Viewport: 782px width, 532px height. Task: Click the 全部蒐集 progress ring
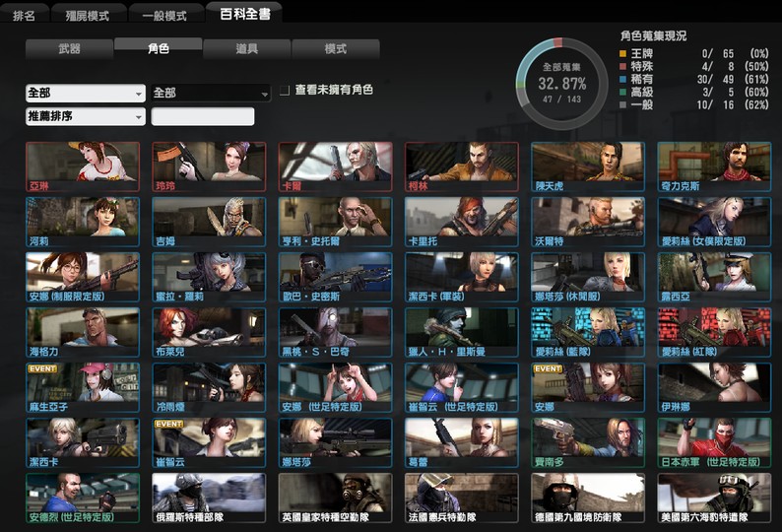562,84
